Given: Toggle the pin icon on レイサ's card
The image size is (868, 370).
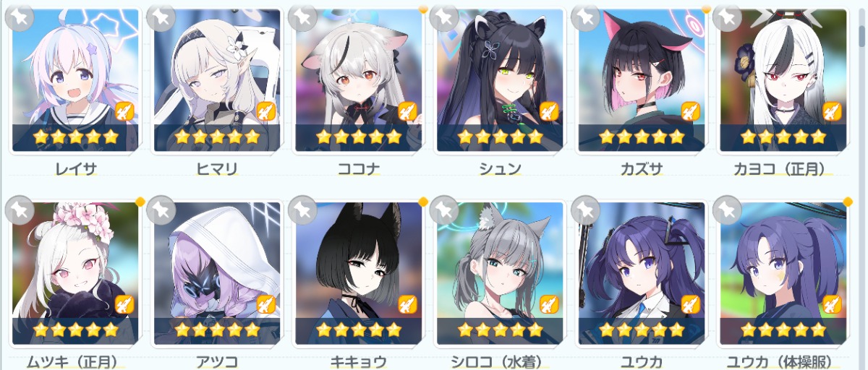Looking at the screenshot, I should (20, 17).
